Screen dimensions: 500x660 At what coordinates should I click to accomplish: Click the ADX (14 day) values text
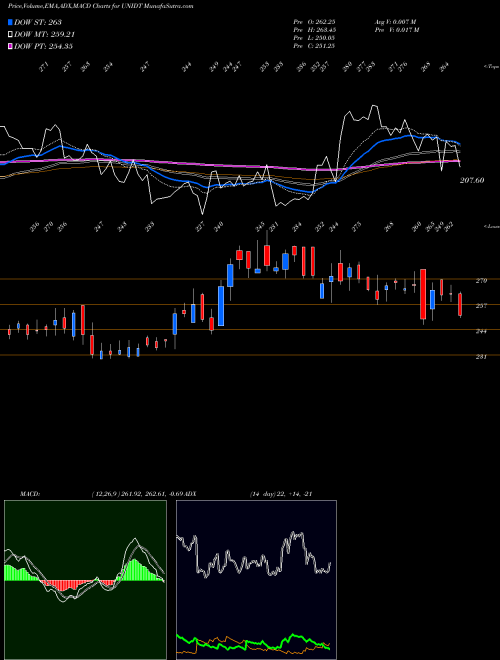(281, 494)
